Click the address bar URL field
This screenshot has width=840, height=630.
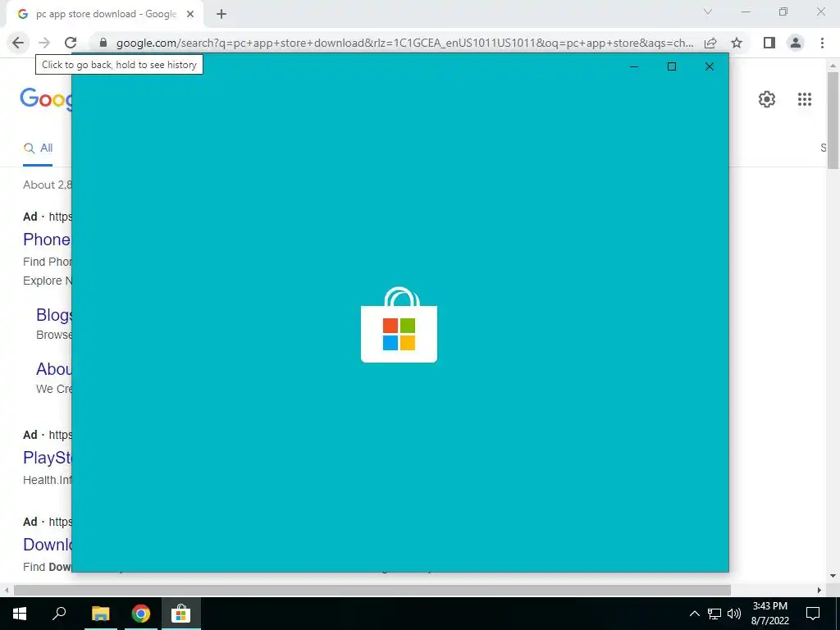point(404,43)
